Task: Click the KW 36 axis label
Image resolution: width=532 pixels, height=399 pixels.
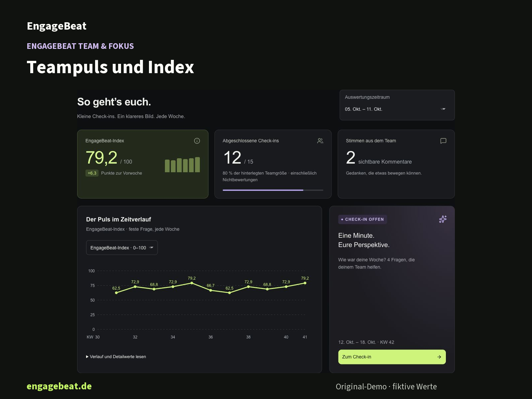Action: pyautogui.click(x=210, y=337)
